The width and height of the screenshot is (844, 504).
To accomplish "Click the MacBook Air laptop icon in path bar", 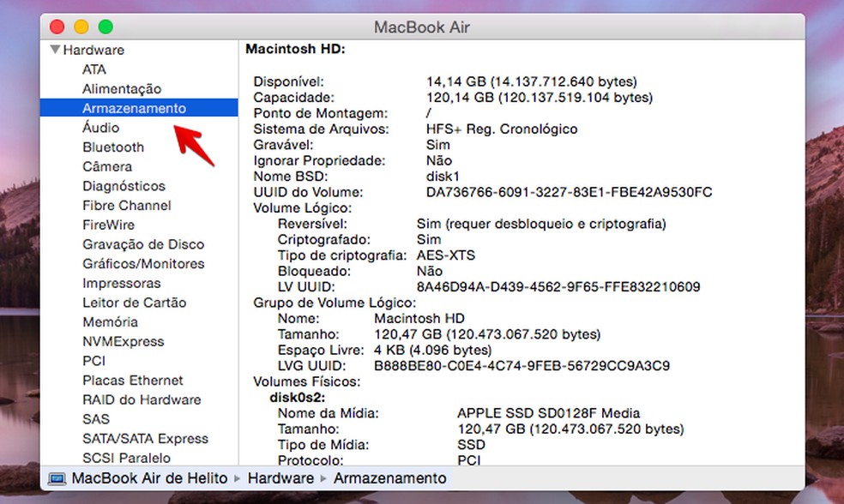I will click(x=57, y=479).
